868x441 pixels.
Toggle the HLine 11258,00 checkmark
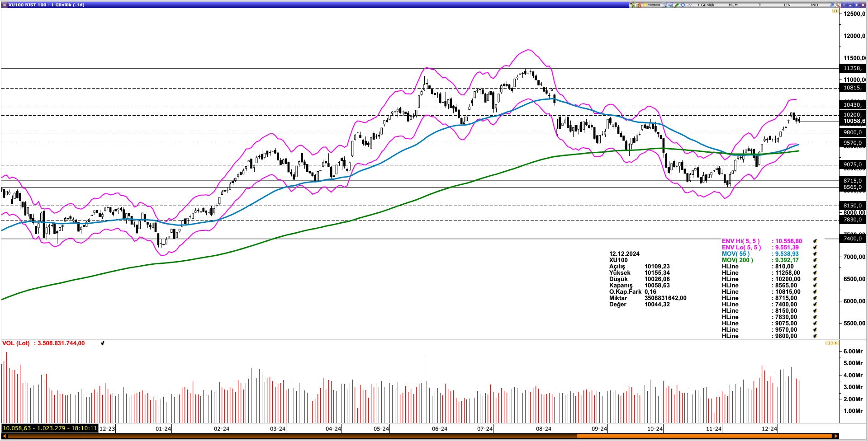tap(815, 273)
